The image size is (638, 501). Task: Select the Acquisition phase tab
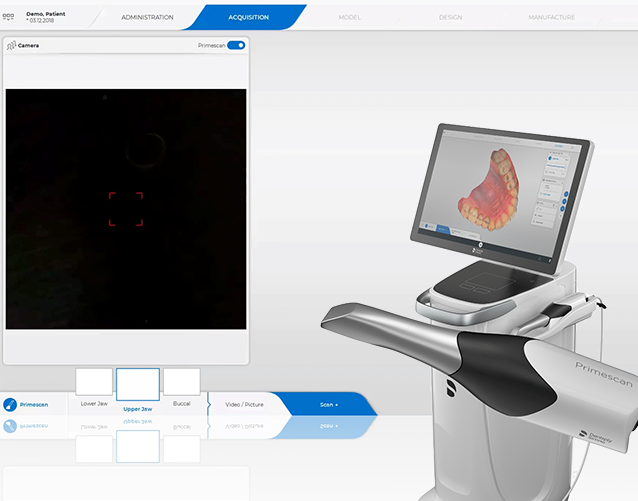(x=248, y=17)
